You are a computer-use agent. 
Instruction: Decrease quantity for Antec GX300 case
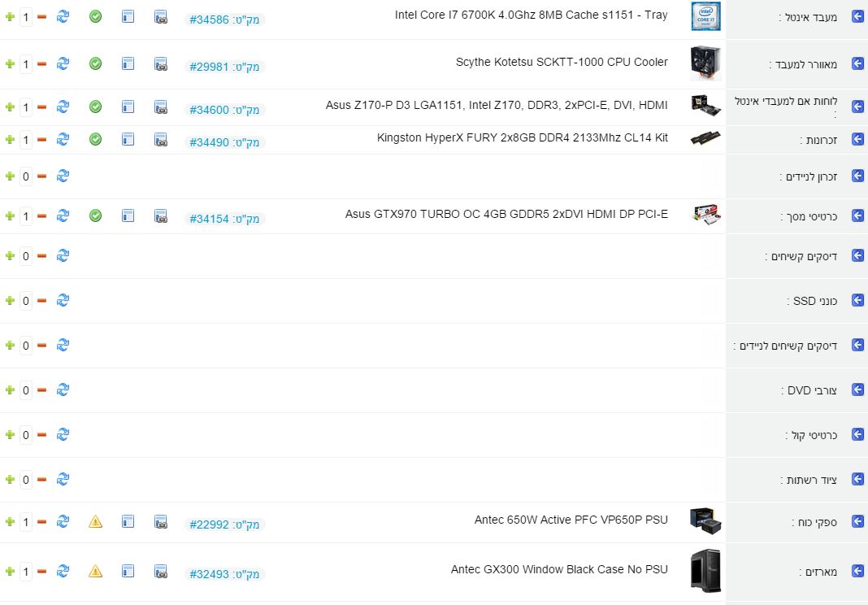click(41, 572)
